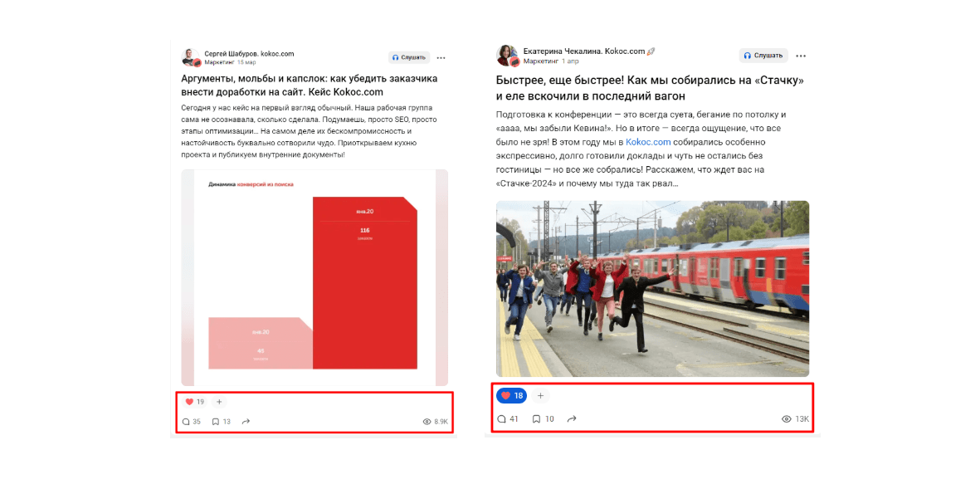The width and height of the screenshot is (980, 489).
Task: Bookmark the Шабуров case post
Action: (222, 422)
